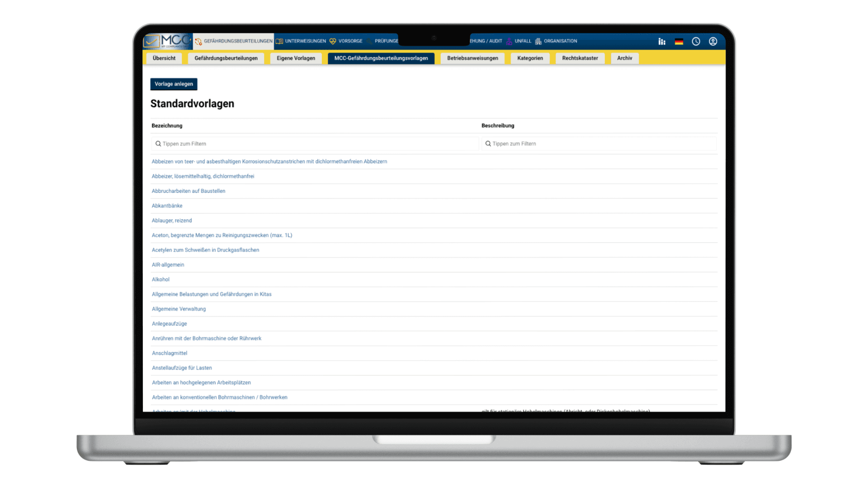Open Arbeiten an konventionellen Bohrmaschinen / Bohrwerken
The width and height of the screenshot is (868, 488).
[220, 398]
